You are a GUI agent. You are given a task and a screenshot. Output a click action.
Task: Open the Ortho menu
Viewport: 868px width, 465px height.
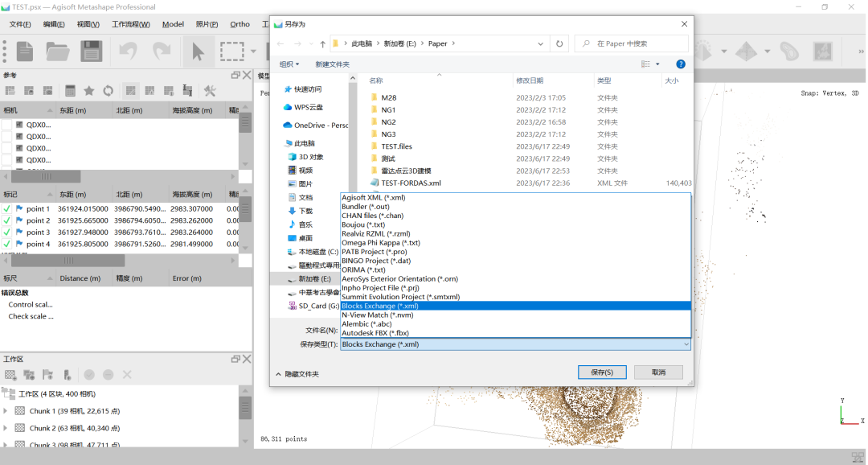(240, 24)
